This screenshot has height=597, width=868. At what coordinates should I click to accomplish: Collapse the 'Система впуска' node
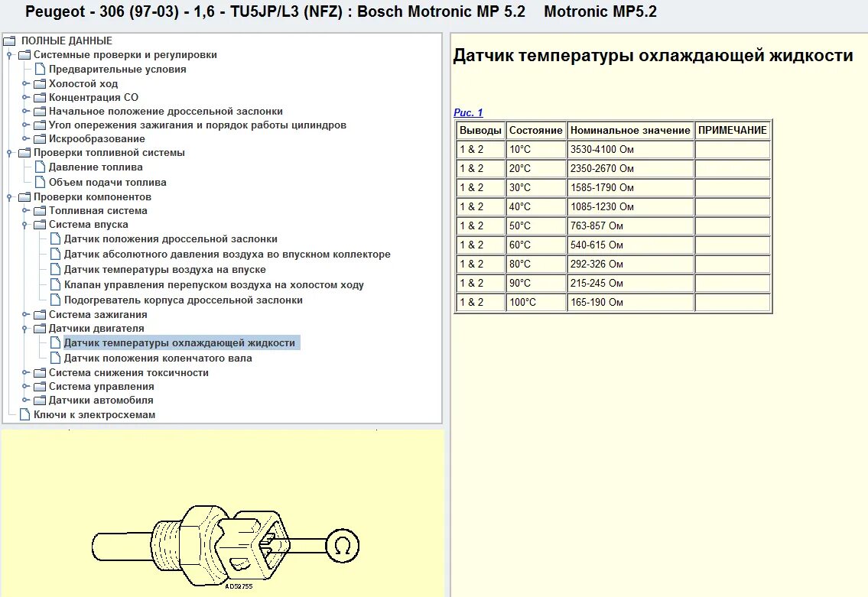coord(25,225)
